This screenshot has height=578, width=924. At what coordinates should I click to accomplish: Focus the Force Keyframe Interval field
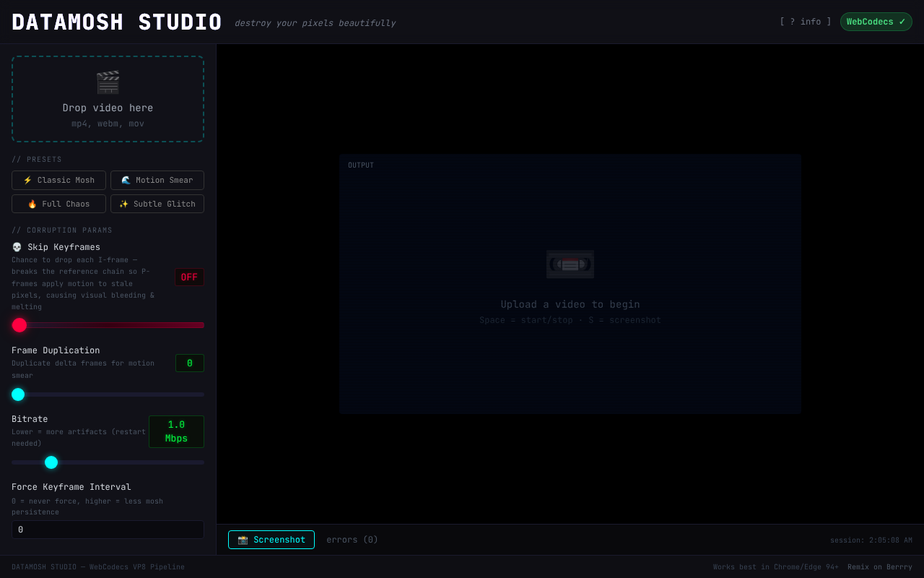[x=108, y=530]
